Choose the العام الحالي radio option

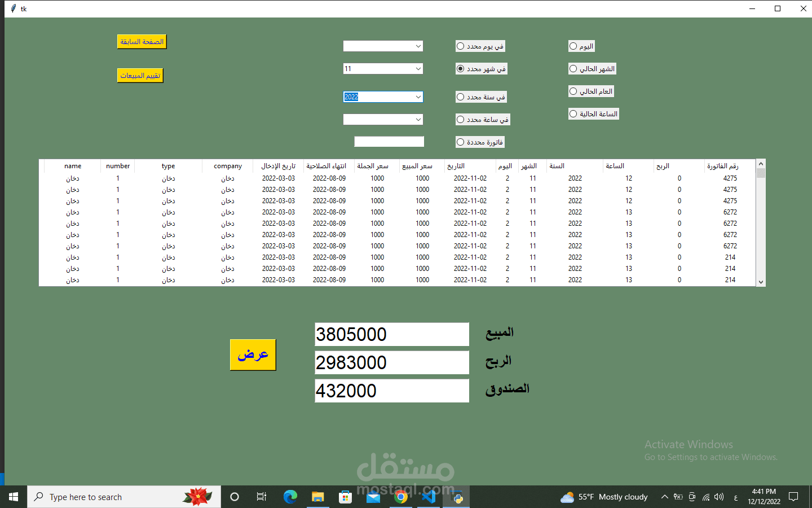click(591, 91)
